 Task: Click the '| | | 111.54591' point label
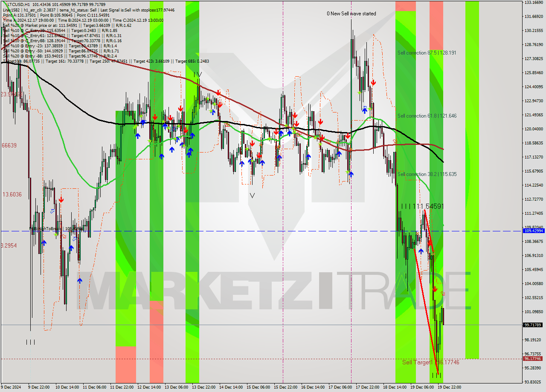click(422, 206)
